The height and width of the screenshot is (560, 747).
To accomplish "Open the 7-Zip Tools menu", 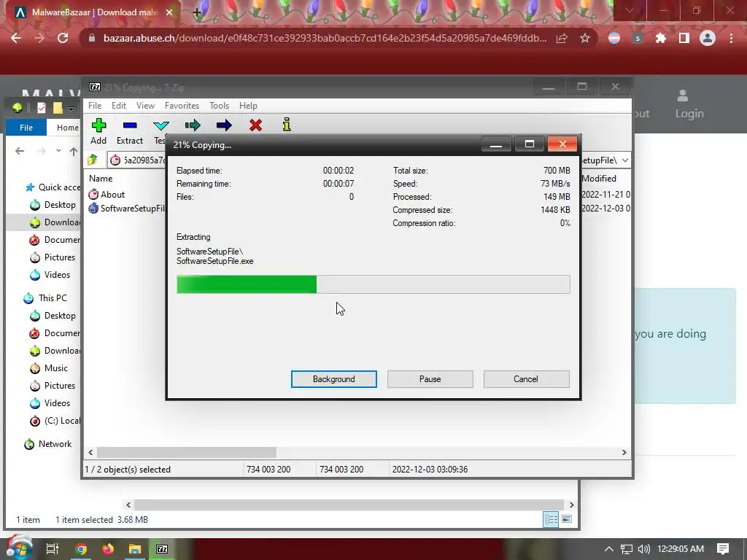I will (219, 106).
